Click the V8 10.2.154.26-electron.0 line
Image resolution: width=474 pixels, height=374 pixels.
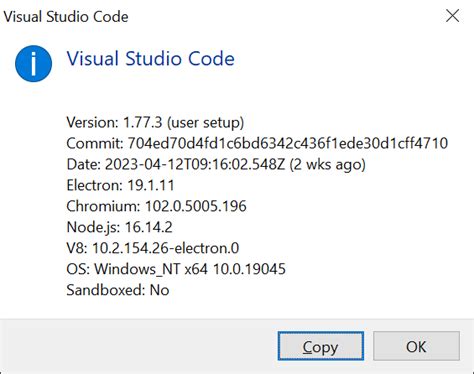pyautogui.click(x=153, y=248)
